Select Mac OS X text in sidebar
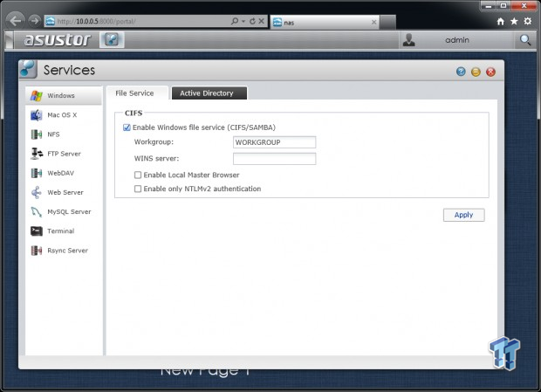The image size is (541, 392). [62, 115]
